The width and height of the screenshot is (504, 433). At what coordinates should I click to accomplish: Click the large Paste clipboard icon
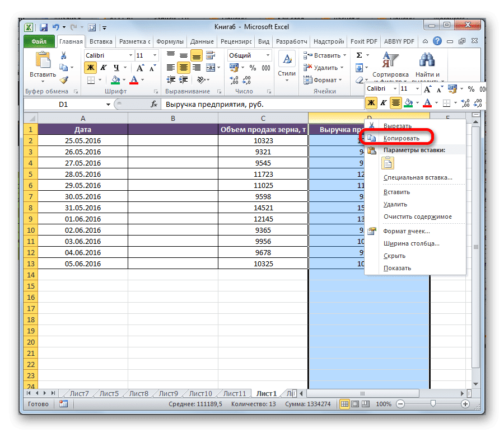pos(43,60)
